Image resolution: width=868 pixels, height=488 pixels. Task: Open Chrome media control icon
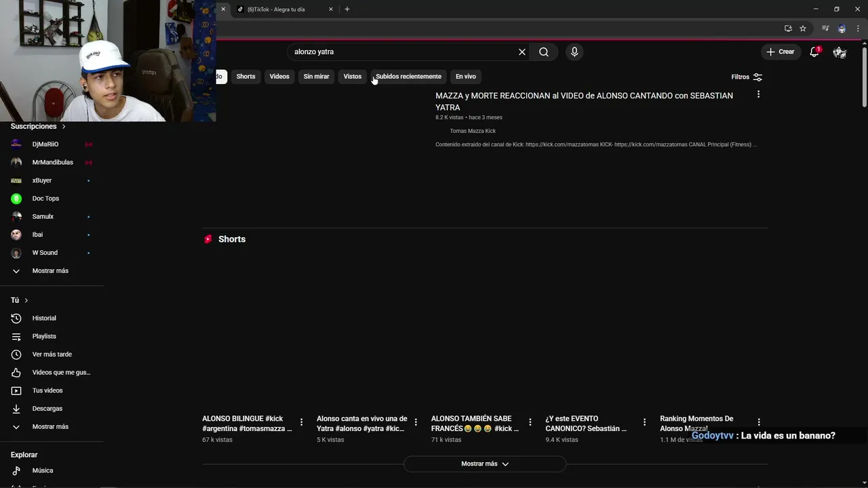coord(825,28)
